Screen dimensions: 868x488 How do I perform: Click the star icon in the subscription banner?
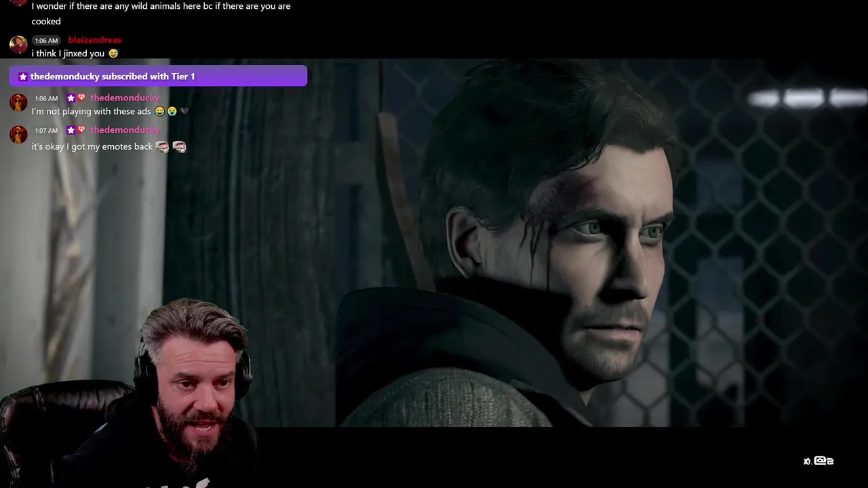pyautogui.click(x=23, y=77)
